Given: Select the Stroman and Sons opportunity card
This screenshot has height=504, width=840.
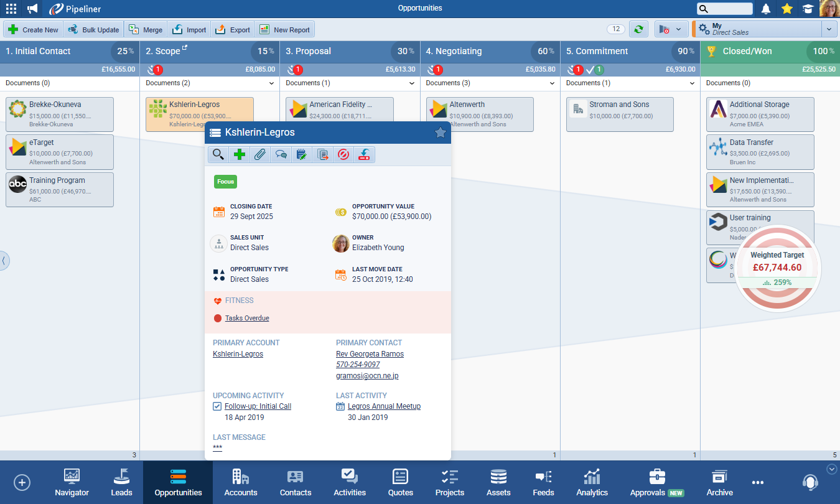Looking at the screenshot, I should click(x=620, y=114).
